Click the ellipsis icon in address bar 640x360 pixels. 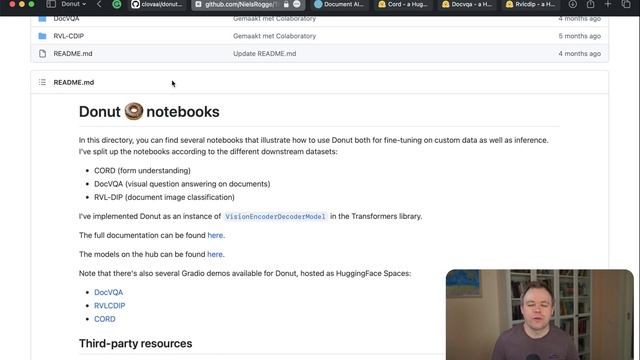pyautogui.click(x=297, y=4)
